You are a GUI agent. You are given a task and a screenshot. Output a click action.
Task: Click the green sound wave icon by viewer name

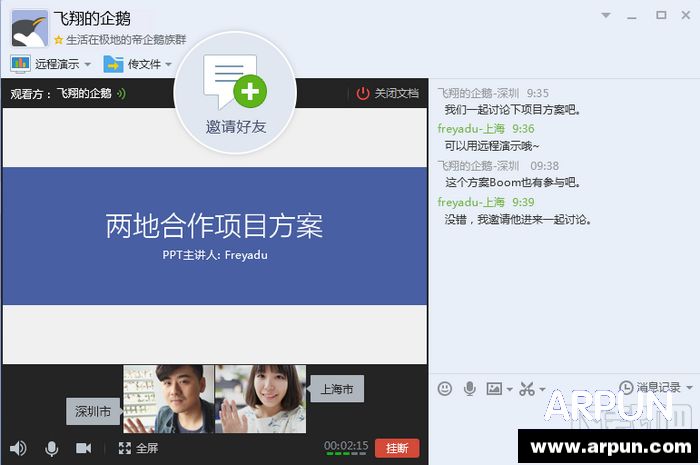(x=121, y=93)
